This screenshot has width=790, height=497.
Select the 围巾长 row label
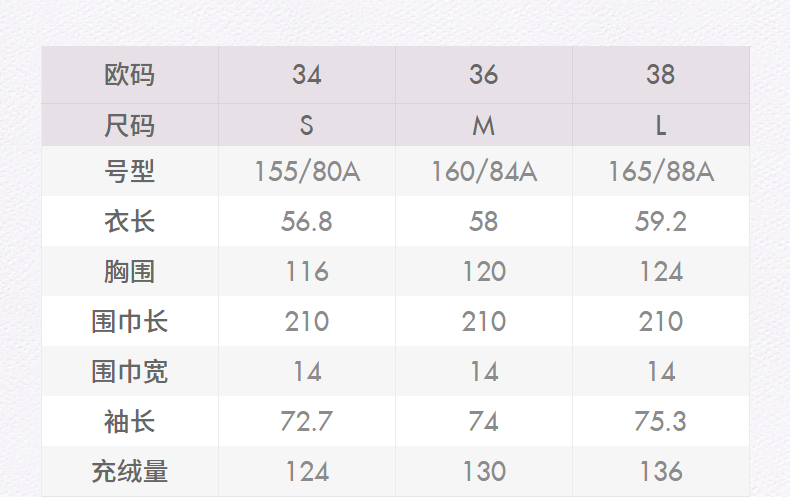(x=130, y=321)
